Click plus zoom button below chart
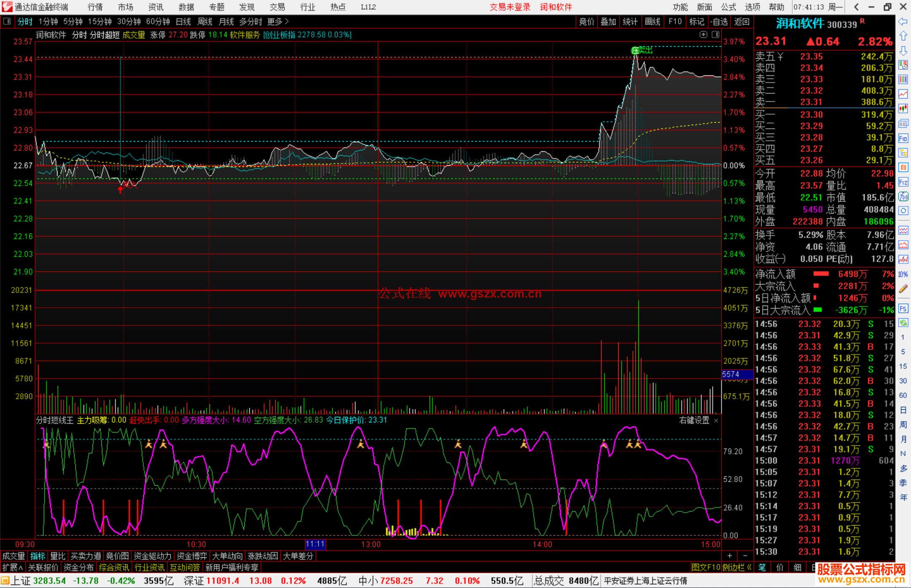This screenshot has height=588, width=911. (730, 556)
